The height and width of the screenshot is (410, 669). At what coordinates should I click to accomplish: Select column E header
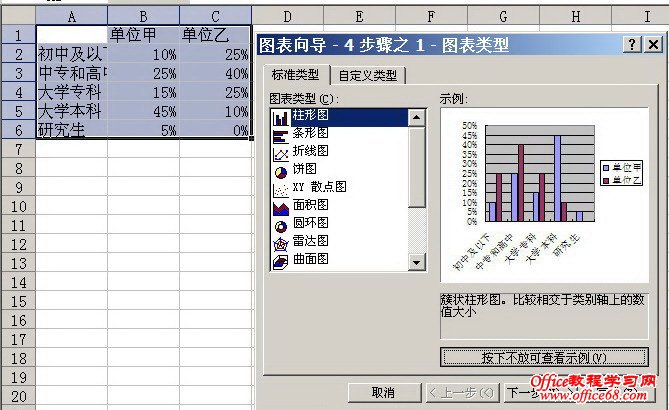point(360,16)
